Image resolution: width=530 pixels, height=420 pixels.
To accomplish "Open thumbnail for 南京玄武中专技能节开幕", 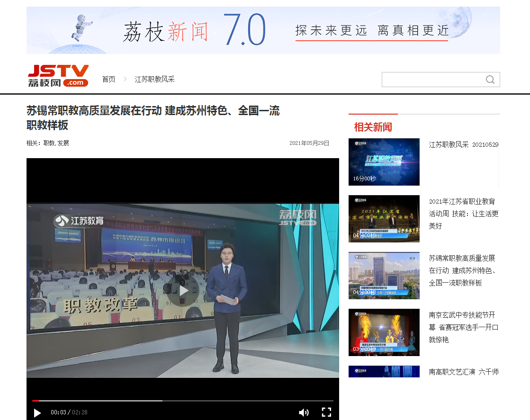I will point(384,332).
